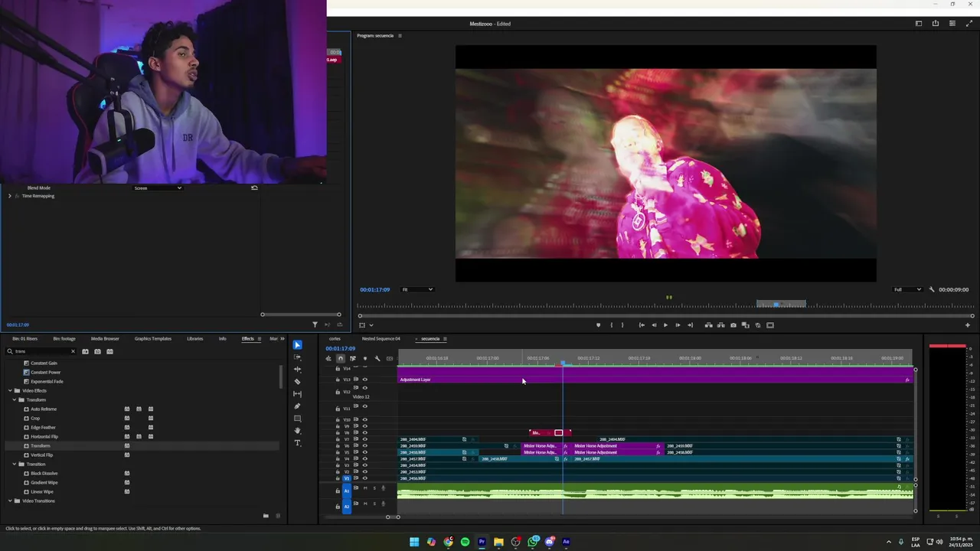Open Program monitor settings wrench
The image size is (980, 551).
pyautogui.click(x=932, y=289)
